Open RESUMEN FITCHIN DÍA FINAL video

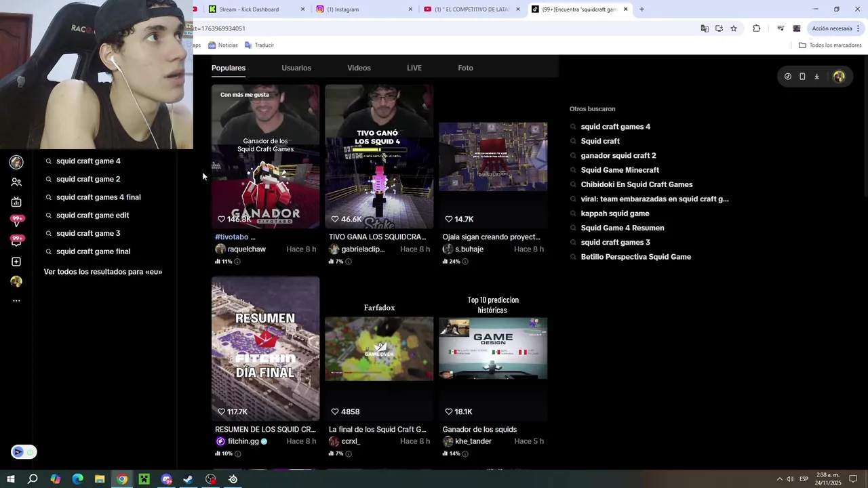(x=265, y=348)
